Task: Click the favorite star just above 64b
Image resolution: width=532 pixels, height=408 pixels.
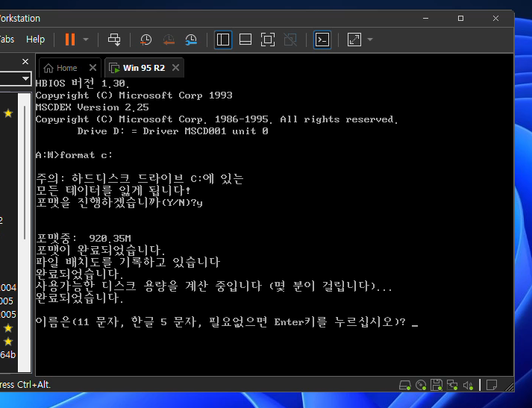Action: [8, 341]
